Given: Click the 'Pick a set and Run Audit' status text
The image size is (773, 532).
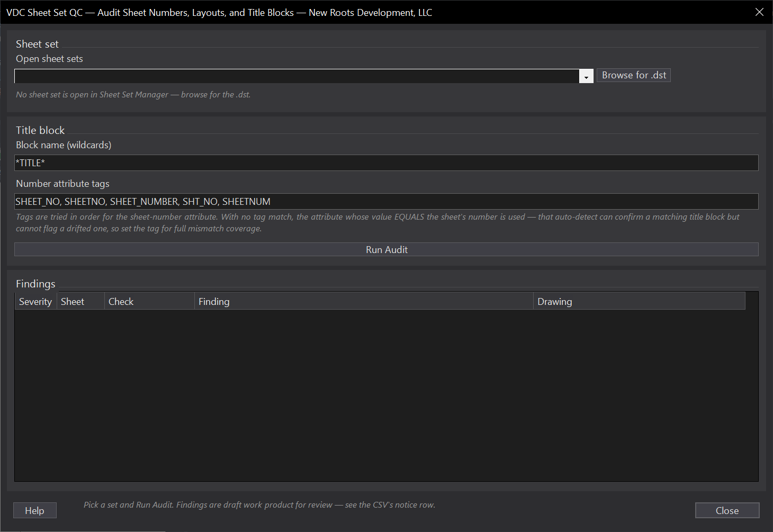Looking at the screenshot, I should tap(259, 505).
